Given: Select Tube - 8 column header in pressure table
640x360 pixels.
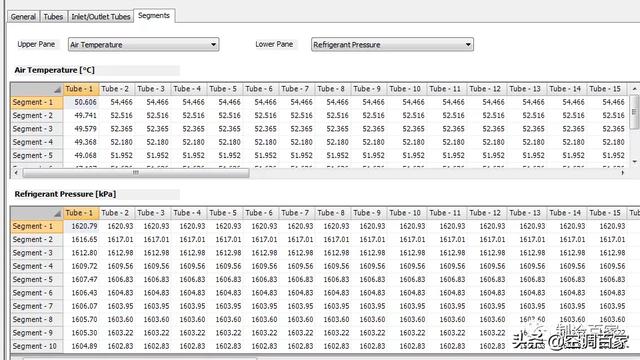Looking at the screenshot, I should coord(331,213).
